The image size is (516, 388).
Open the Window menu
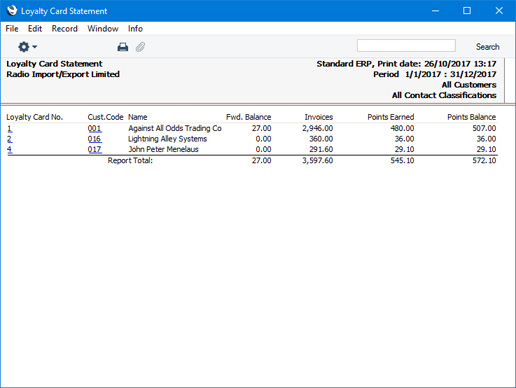[103, 29]
